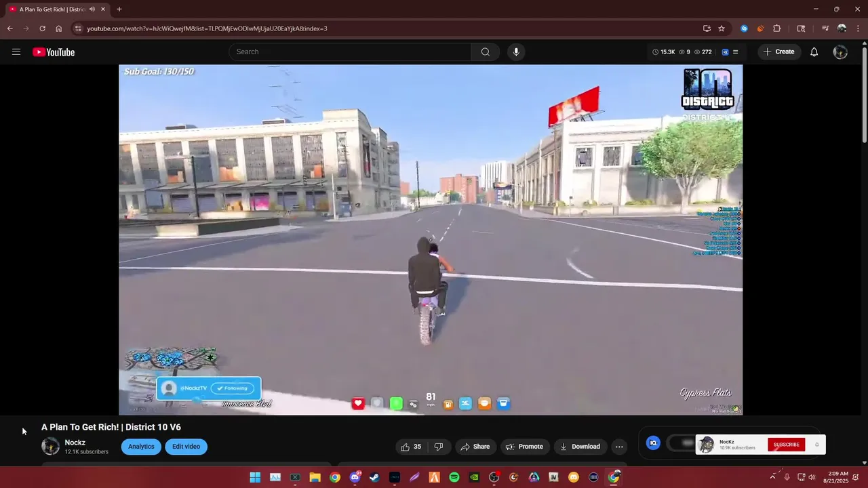Click the taskbar microphone tray icon
Image resolution: width=868 pixels, height=488 pixels.
point(787,477)
